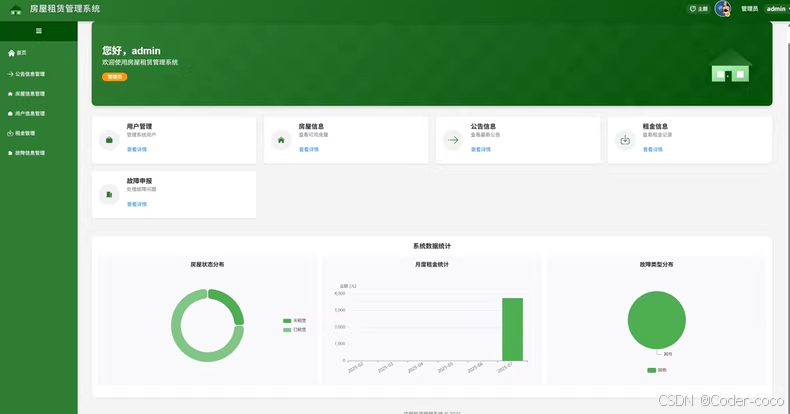The image size is (790, 414).
Task: Click the arrow icon next to 公告信息管理
Action: click(x=10, y=74)
